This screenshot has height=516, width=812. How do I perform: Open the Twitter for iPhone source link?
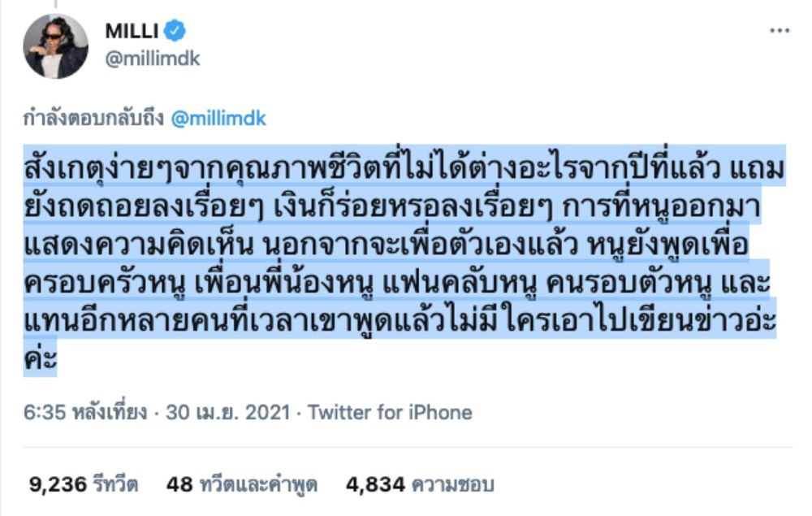click(390, 412)
